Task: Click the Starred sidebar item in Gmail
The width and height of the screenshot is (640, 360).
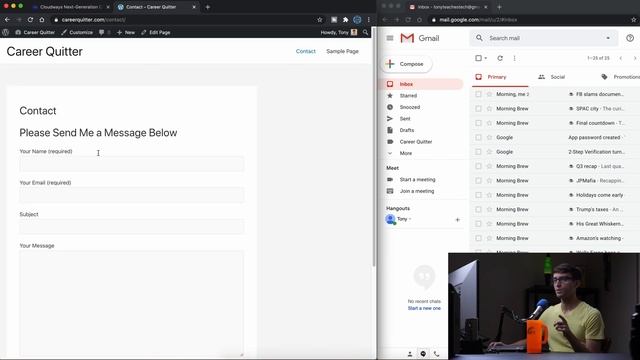Action: click(x=408, y=96)
